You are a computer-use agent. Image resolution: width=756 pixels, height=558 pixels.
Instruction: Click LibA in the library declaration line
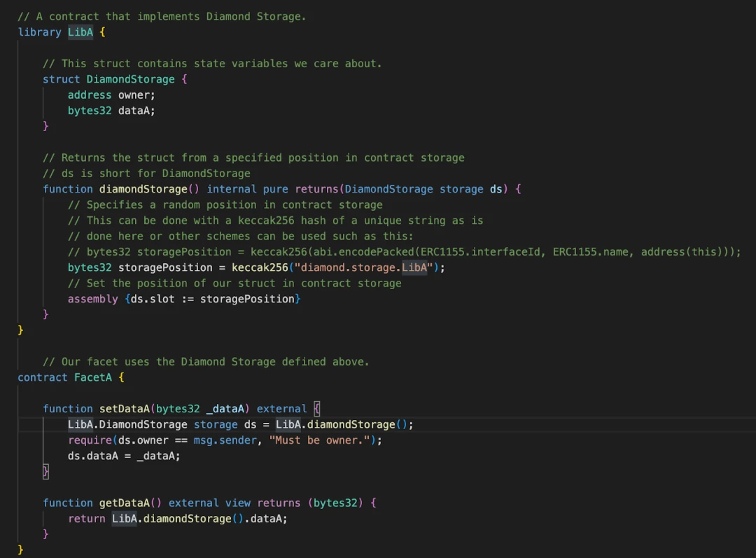point(80,32)
